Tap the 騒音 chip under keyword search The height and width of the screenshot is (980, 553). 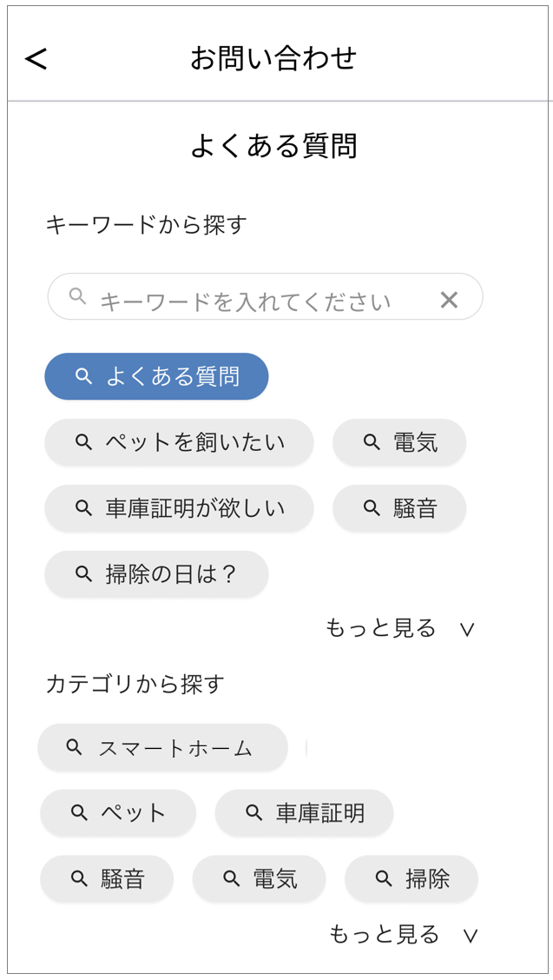(x=399, y=508)
